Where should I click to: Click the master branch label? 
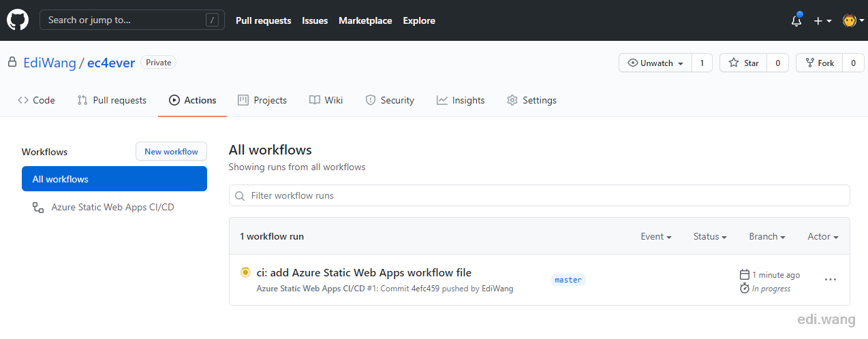pos(568,280)
